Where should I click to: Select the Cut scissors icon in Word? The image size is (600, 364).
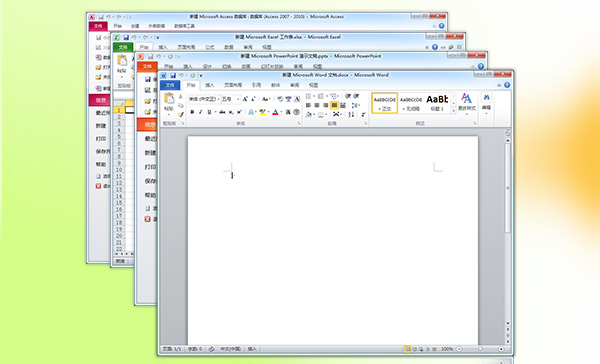(x=181, y=97)
